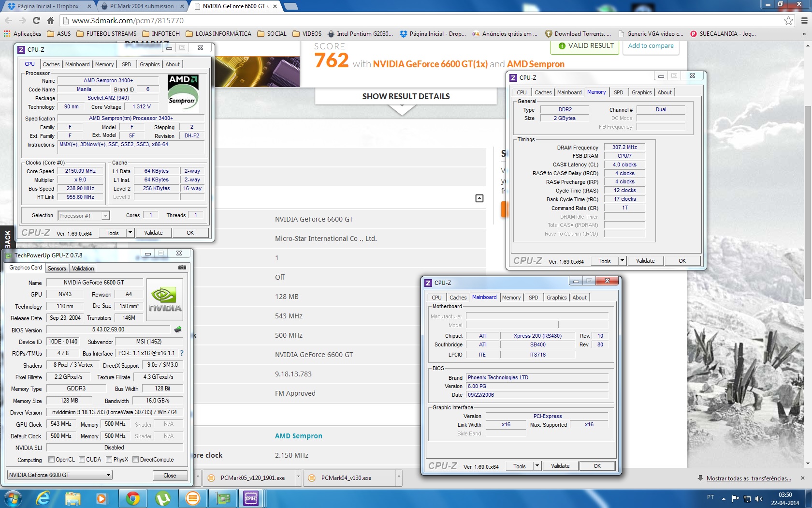Open the Validation tab in GPU-Z
The height and width of the screenshot is (508, 812).
83,269
